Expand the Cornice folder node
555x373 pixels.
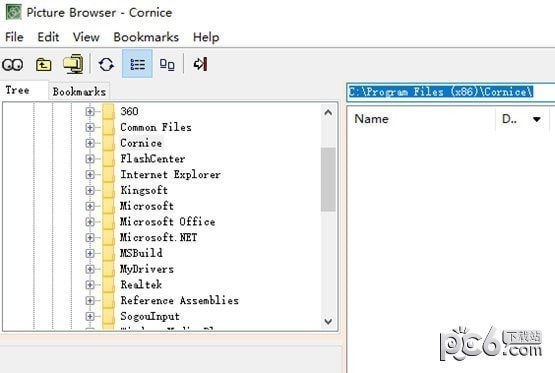point(90,143)
